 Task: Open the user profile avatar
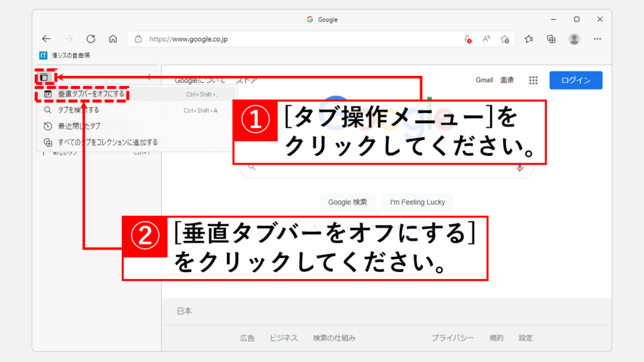(574, 39)
